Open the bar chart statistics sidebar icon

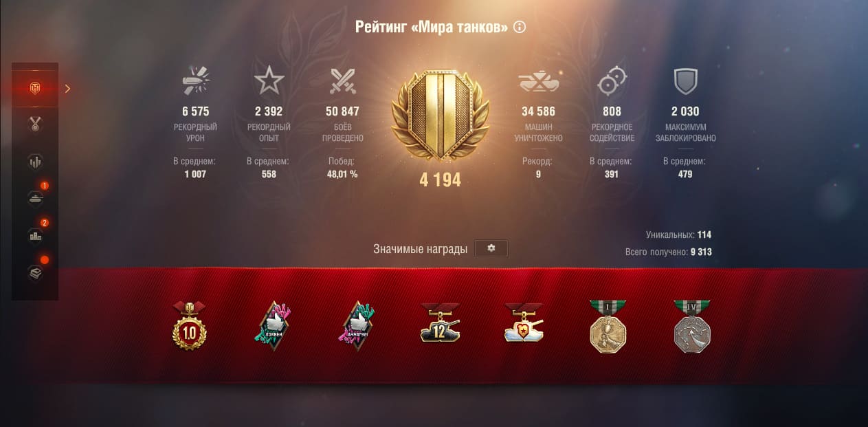[x=34, y=162]
